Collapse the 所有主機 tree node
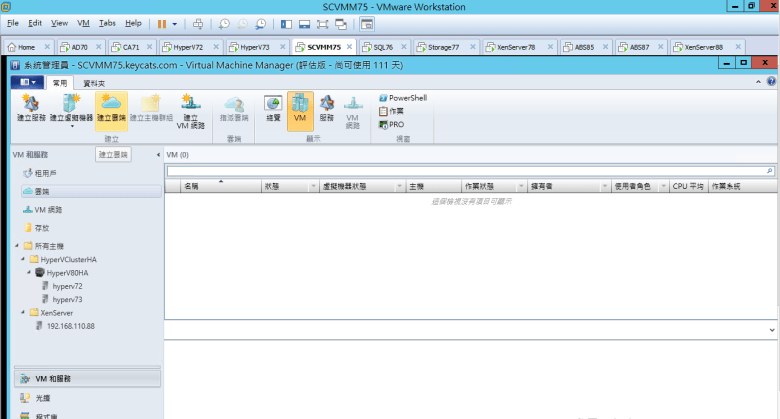The image size is (780, 419). click(16, 246)
